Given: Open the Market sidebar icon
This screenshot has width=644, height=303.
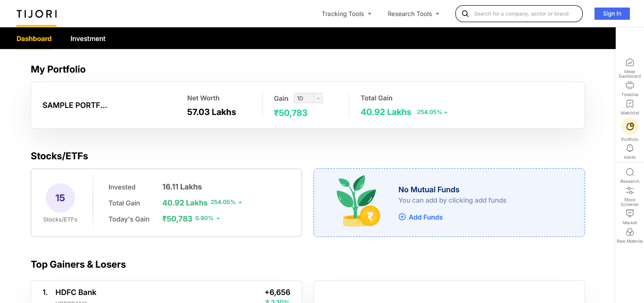Looking at the screenshot, I should coord(630,214).
